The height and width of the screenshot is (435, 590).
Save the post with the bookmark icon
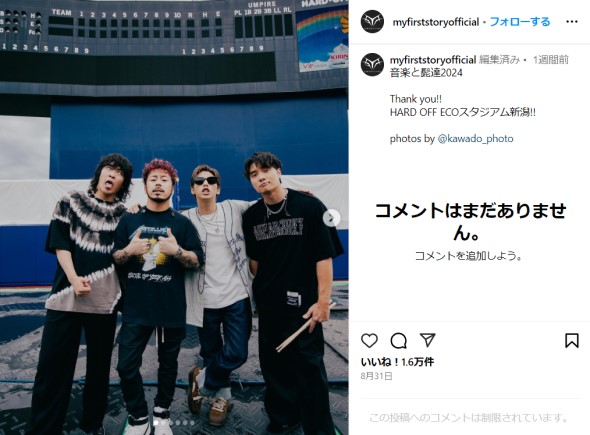click(x=572, y=341)
